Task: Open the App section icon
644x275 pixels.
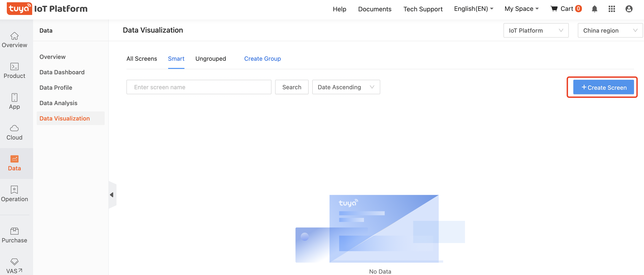Action: click(x=15, y=101)
